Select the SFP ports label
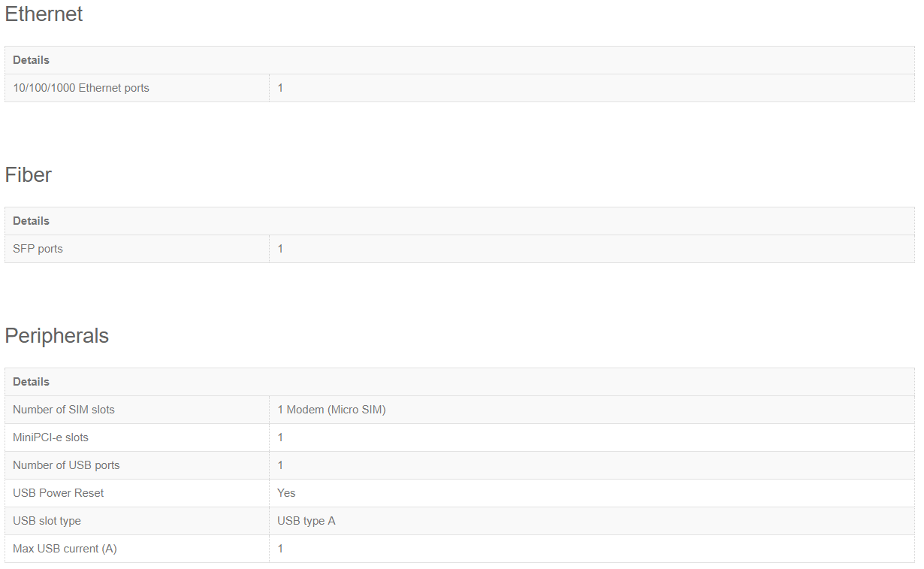The image size is (924, 569). (x=38, y=249)
